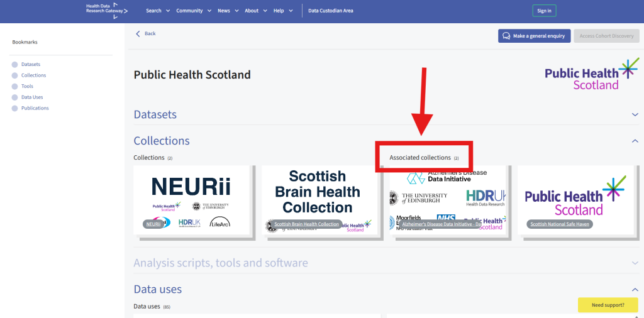Click the Search menu dropdown chevron
This screenshot has height=318, width=644.
(x=167, y=11)
